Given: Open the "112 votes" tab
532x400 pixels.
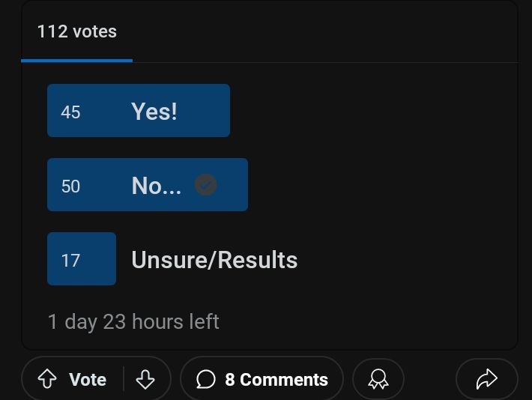Looking at the screenshot, I should [77, 31].
